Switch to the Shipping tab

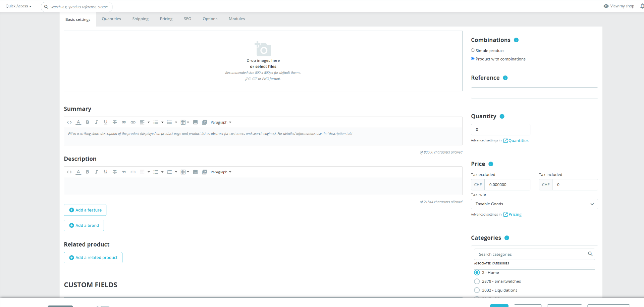(140, 19)
